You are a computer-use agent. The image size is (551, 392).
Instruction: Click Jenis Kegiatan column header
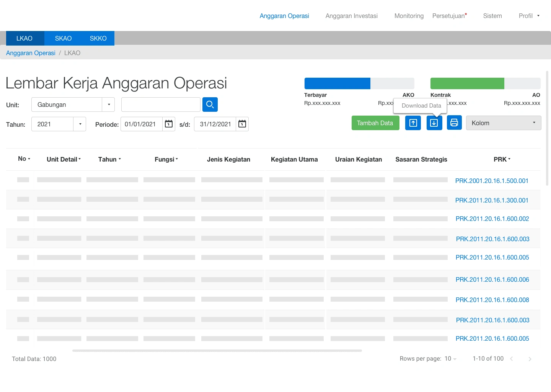pos(228,159)
